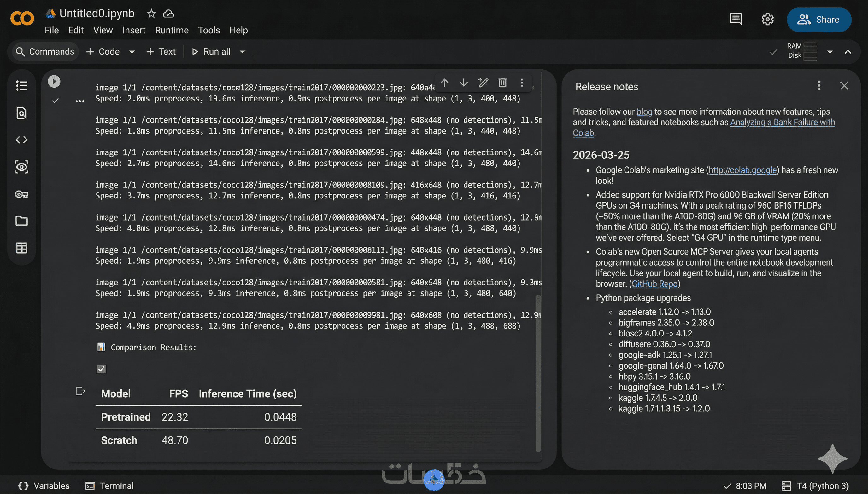Open the Runtime menu
868x494 pixels.
[x=172, y=30]
